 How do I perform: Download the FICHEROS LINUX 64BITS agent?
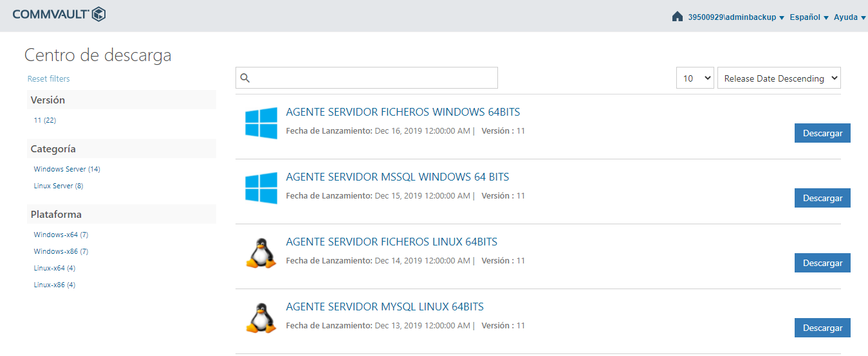click(x=822, y=263)
